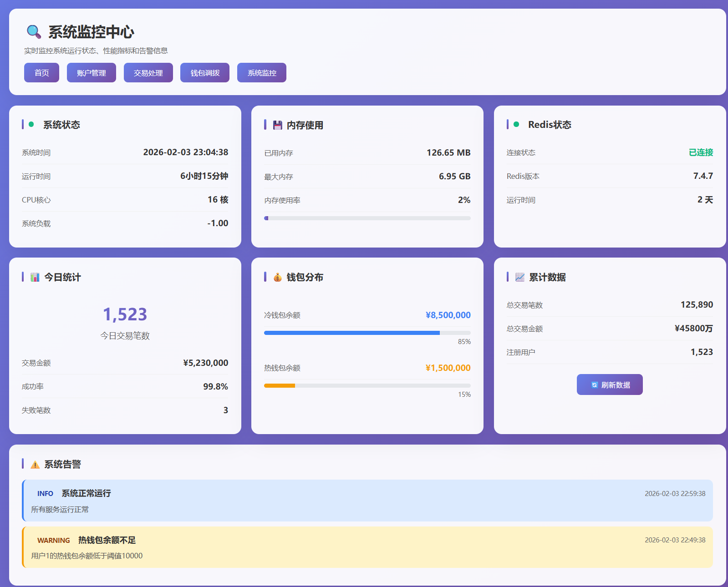
Task: Click the green status dot beside Redis状态
Action: point(516,124)
